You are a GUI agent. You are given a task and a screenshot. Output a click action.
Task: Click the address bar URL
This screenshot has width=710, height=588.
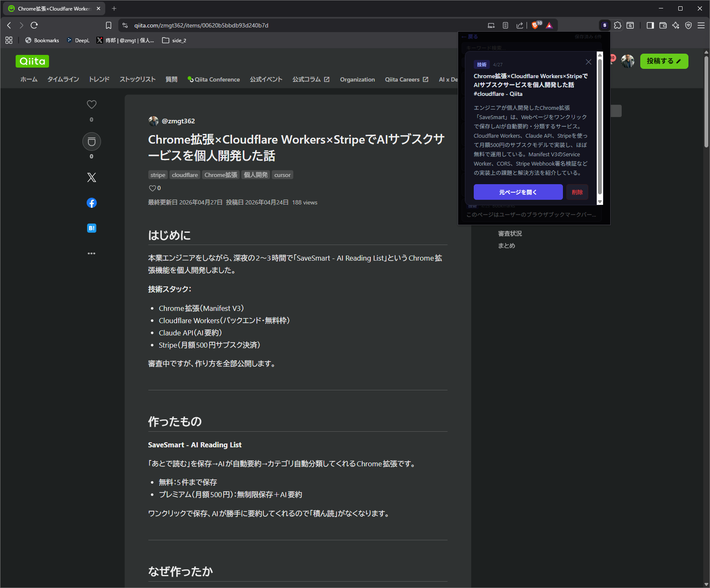(x=201, y=25)
